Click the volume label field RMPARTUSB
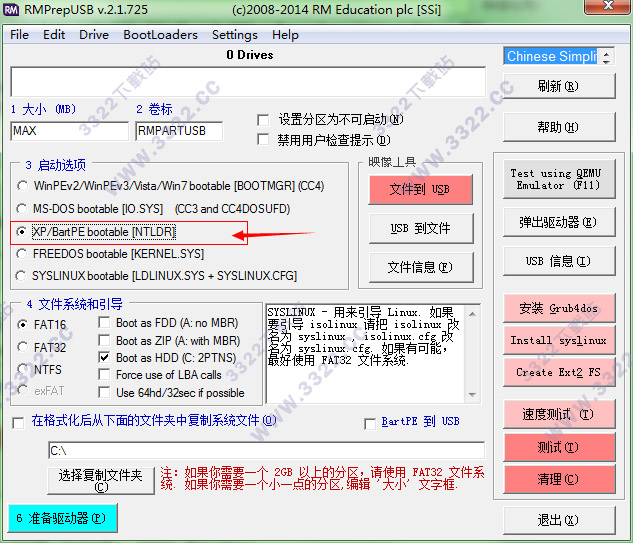Viewport: 633px width, 543px height. click(x=179, y=131)
